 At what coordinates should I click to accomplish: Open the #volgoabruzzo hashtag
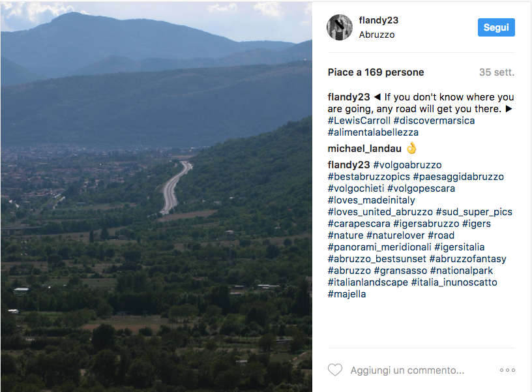(407, 165)
